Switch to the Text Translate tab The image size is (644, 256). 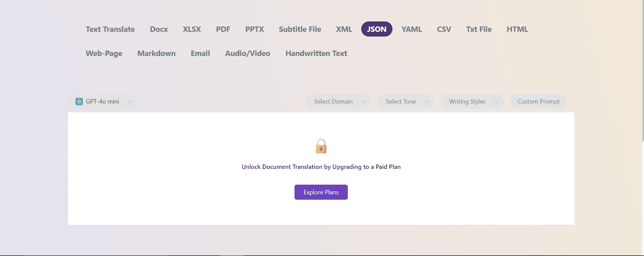click(x=110, y=29)
